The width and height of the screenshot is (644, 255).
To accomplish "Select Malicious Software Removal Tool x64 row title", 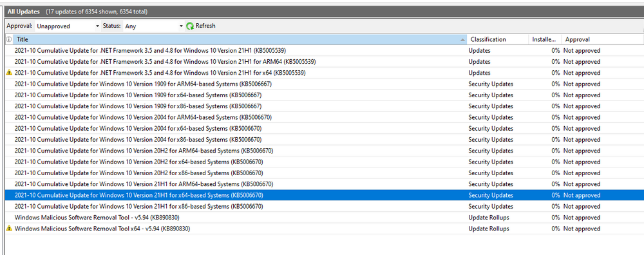I will click(102, 229).
